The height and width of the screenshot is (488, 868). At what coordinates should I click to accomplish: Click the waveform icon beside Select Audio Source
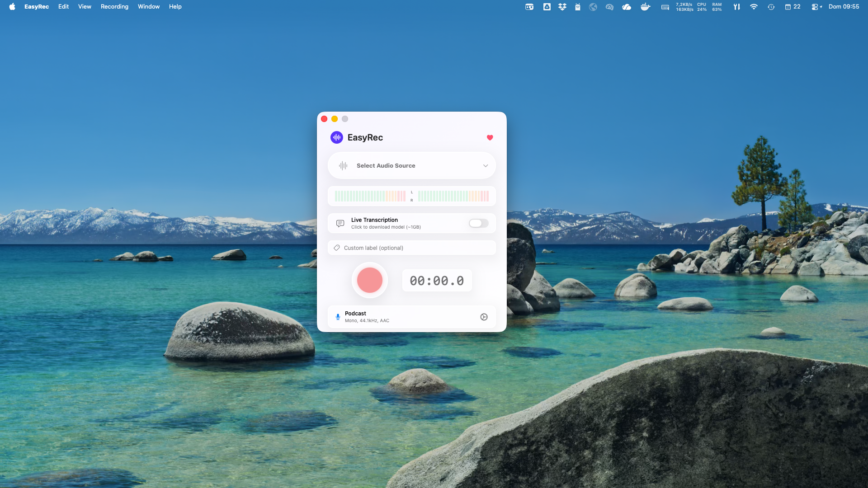pyautogui.click(x=344, y=165)
